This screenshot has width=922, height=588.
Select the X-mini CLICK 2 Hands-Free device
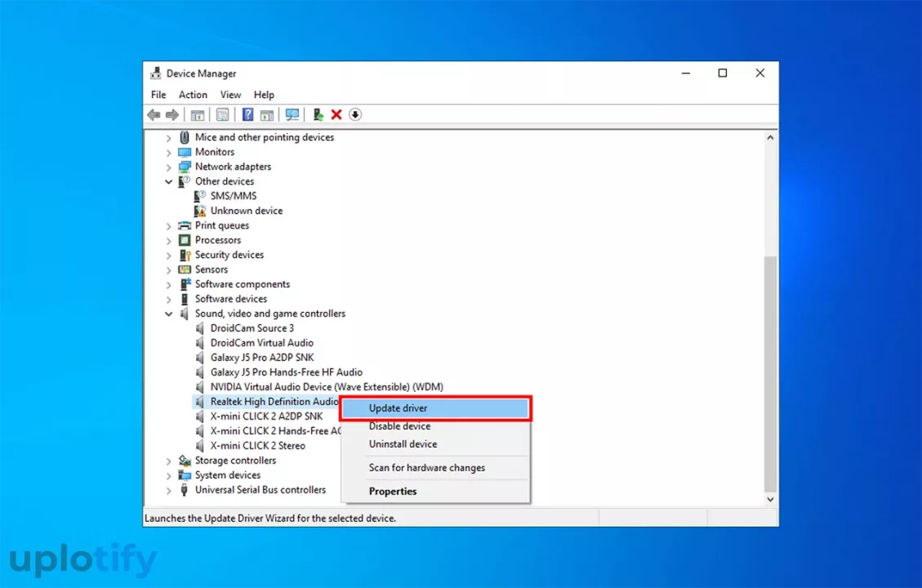275,431
